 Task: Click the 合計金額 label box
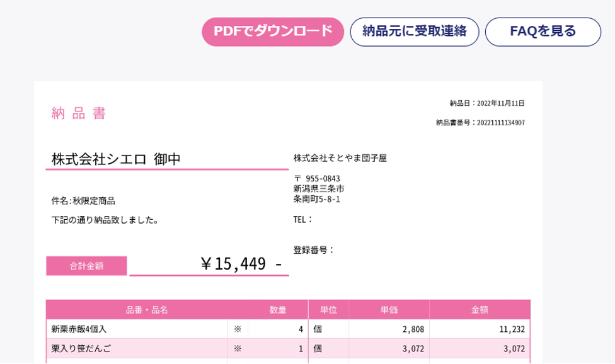[87, 266]
